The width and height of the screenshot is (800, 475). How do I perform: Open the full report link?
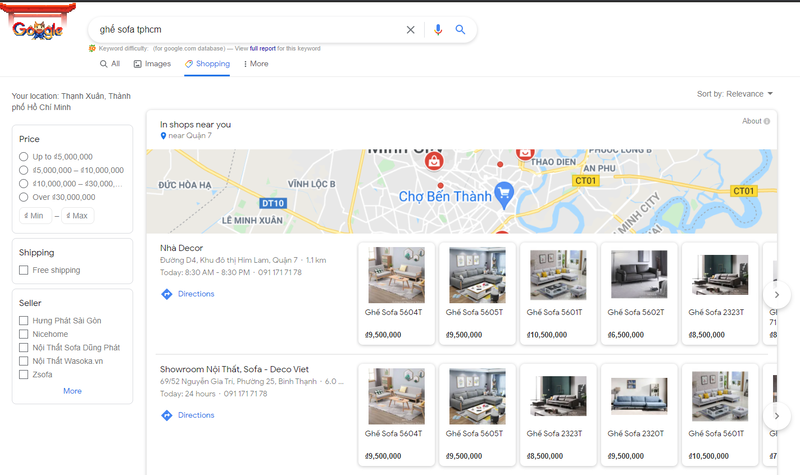click(x=262, y=48)
